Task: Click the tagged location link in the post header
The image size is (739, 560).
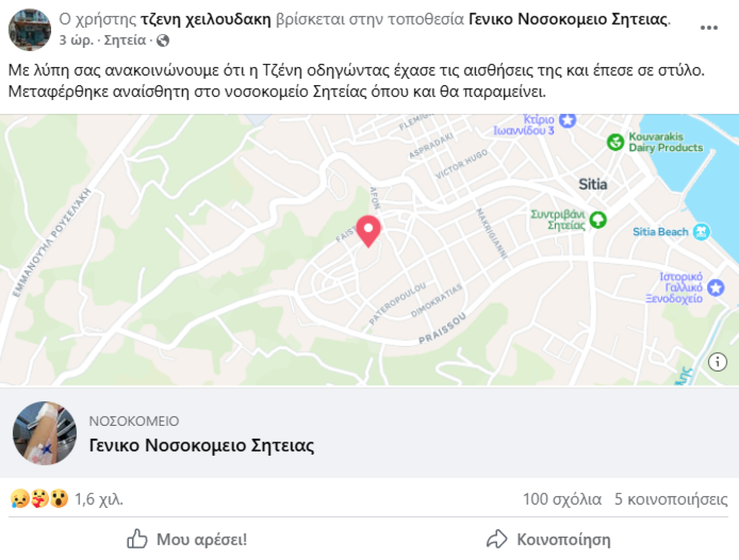Action: (x=568, y=20)
